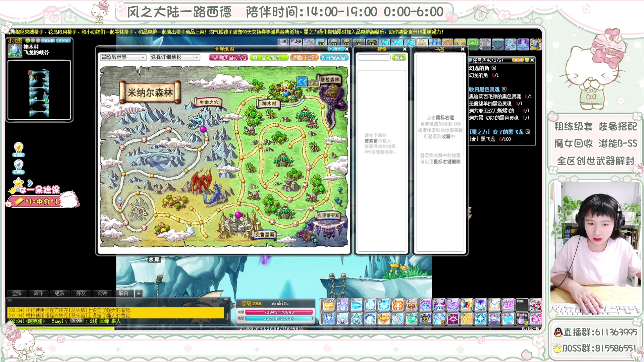Activate the Alt key green orb skill
644x362 pixels.
click(412, 319)
